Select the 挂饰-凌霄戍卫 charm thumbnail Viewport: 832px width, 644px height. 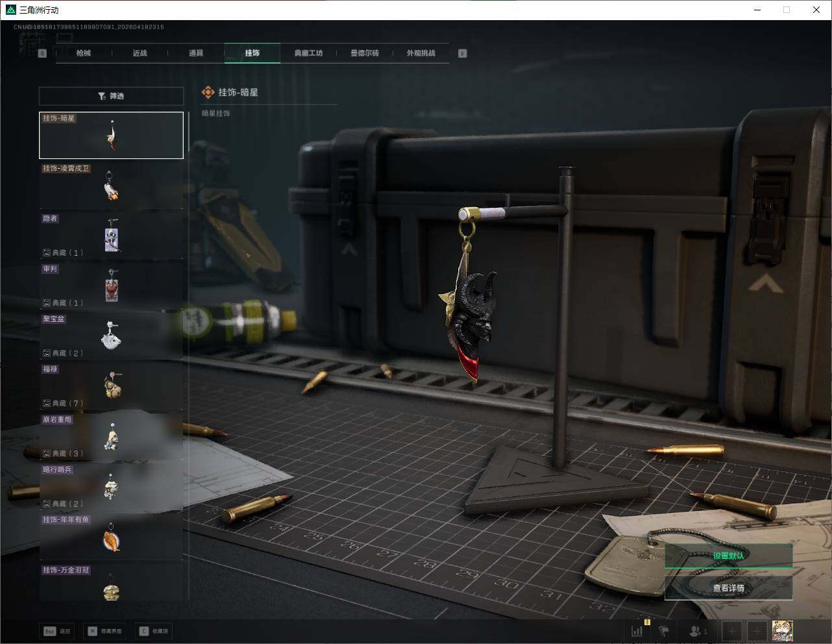[x=111, y=186]
